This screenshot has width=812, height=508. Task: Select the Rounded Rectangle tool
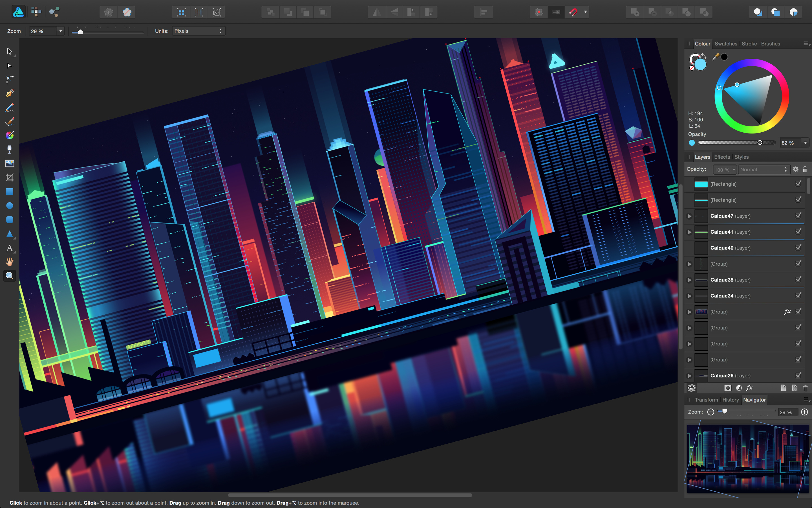(9, 220)
